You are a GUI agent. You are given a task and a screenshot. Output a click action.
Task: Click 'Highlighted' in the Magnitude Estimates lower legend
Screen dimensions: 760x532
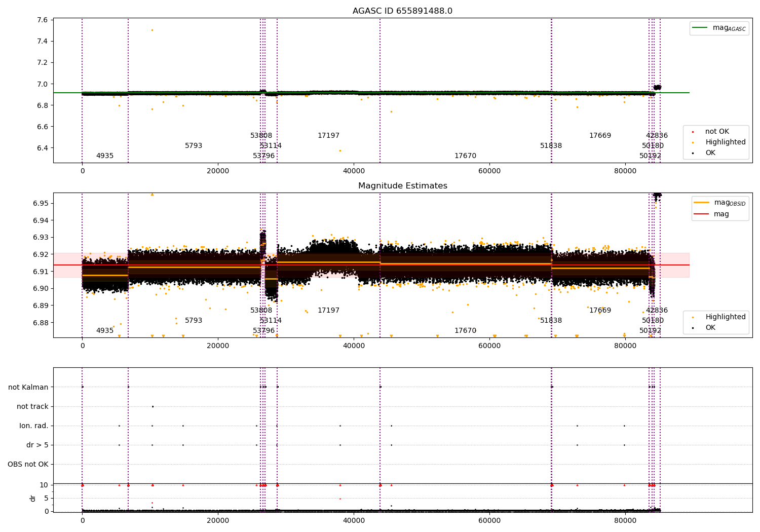click(725, 317)
